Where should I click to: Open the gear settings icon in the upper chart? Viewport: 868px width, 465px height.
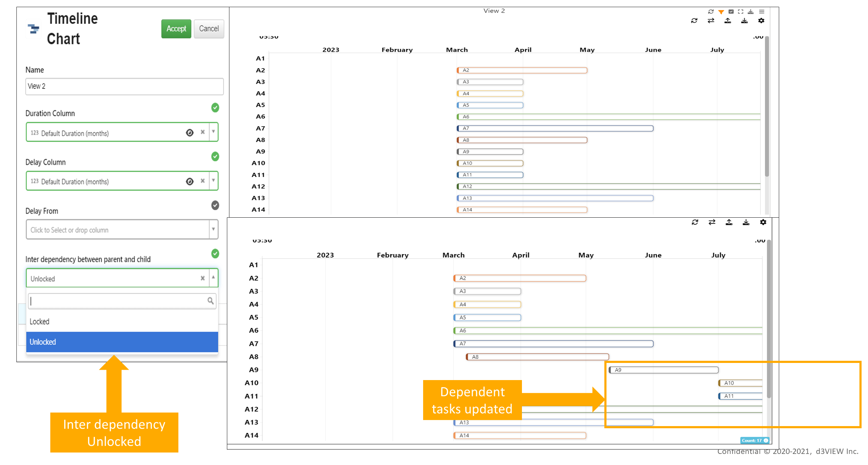(x=761, y=21)
